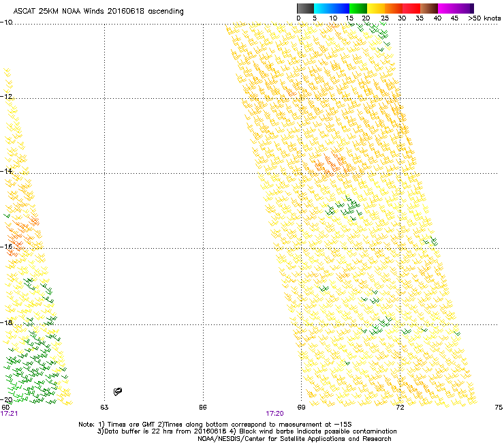Click the '25' legend scale label
Viewport: 504px width, 443px height.
pyautogui.click(x=384, y=18)
